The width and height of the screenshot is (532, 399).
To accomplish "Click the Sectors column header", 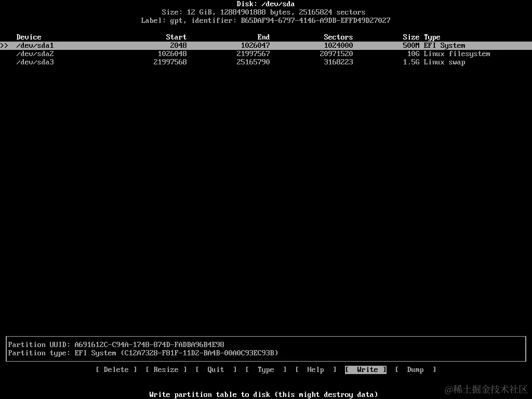I will pos(338,37).
